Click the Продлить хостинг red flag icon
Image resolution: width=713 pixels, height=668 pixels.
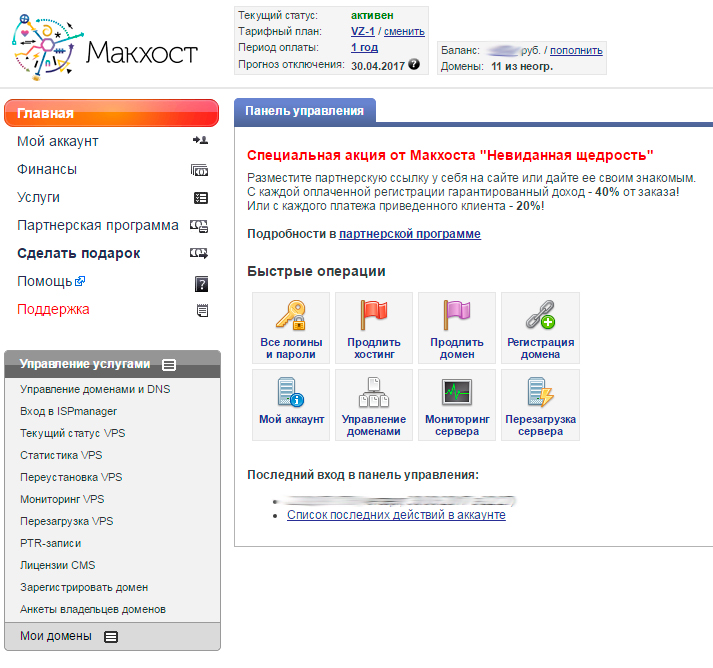pos(374,315)
